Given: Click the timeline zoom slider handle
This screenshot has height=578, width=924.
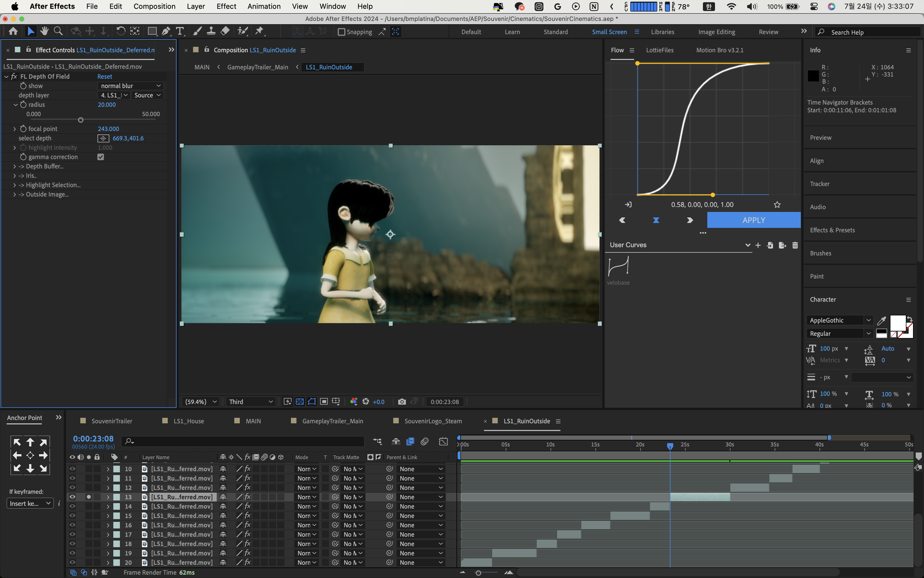Looking at the screenshot, I should 478,573.
